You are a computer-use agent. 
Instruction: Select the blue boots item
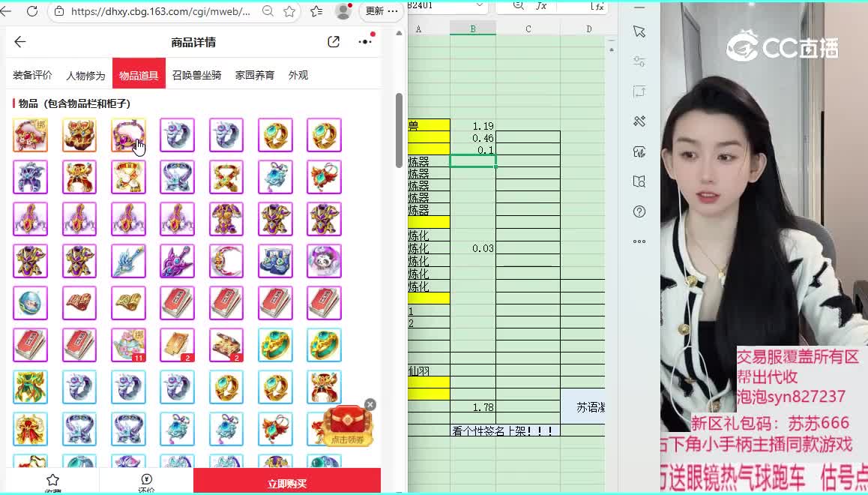275,261
